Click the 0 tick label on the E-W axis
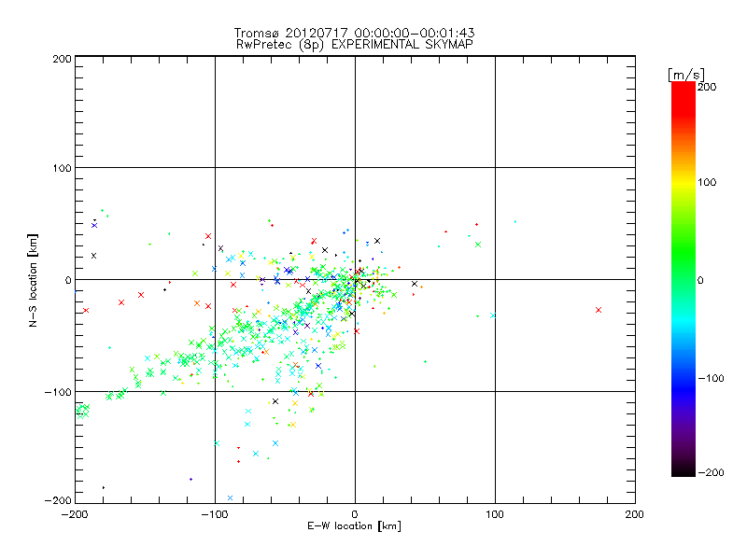 355,514
